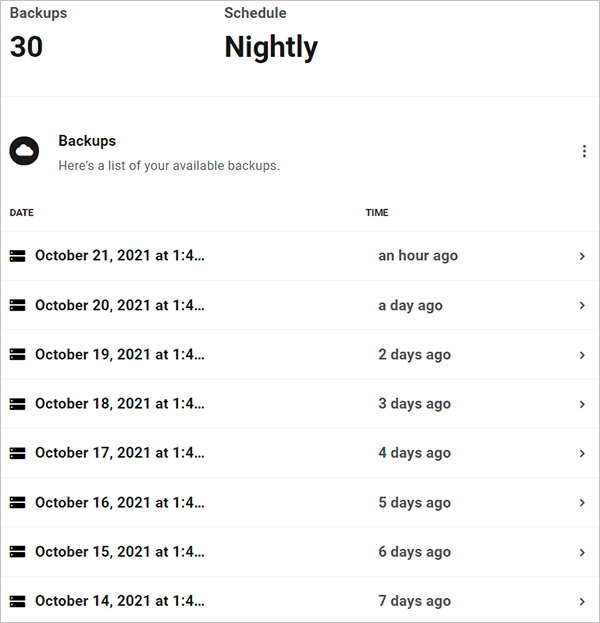Open the three-dot backups options menu
Viewport: 600px width, 623px height.
point(584,151)
